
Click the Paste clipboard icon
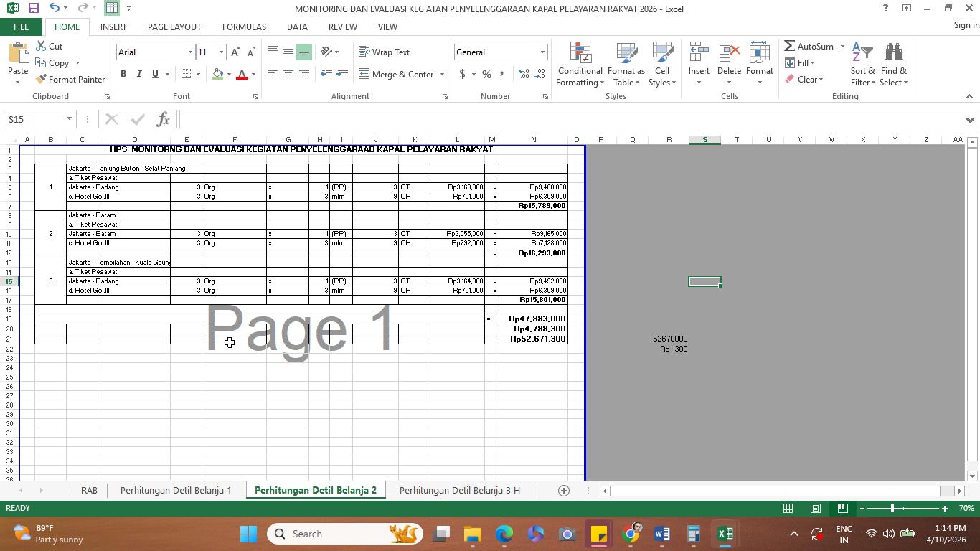18,54
